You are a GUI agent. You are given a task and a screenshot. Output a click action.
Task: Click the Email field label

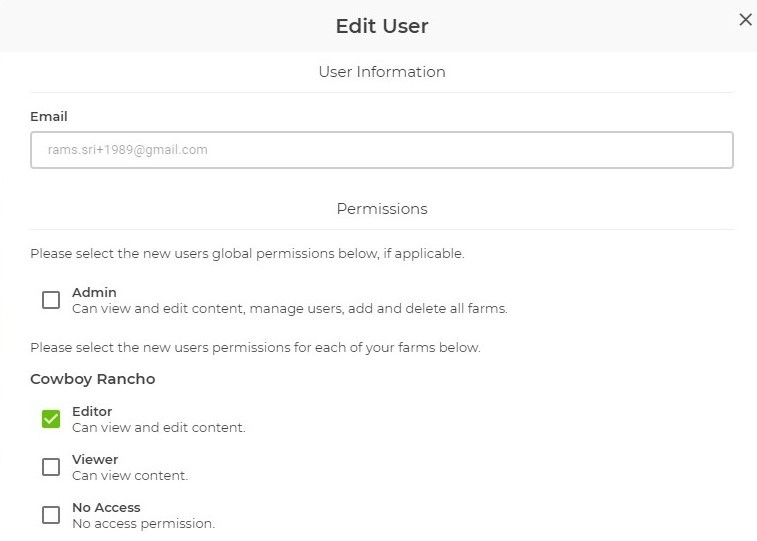[x=49, y=117]
